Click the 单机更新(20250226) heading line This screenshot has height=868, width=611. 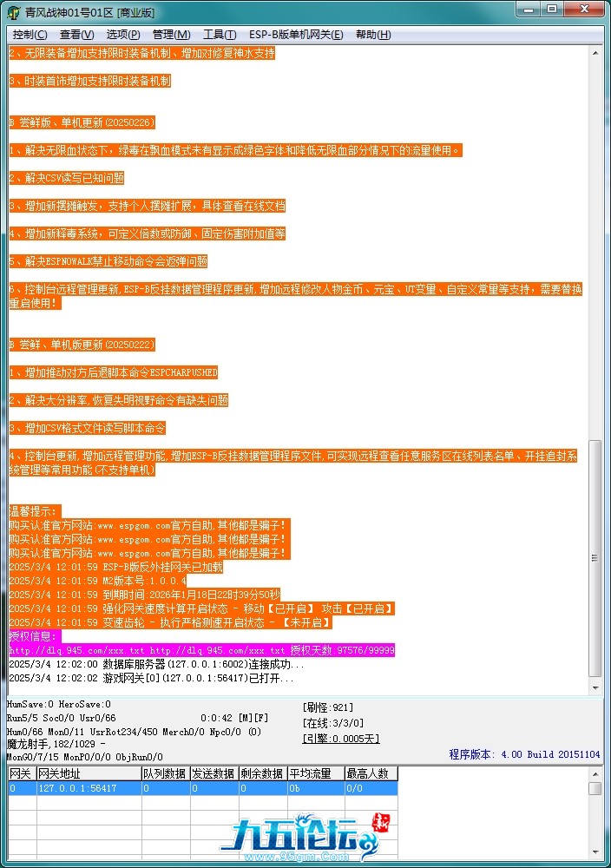(x=82, y=122)
